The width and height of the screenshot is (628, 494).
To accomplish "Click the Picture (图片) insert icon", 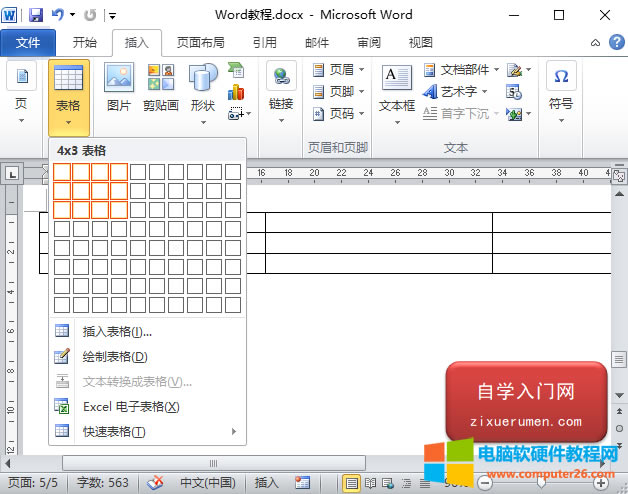I will (x=119, y=85).
